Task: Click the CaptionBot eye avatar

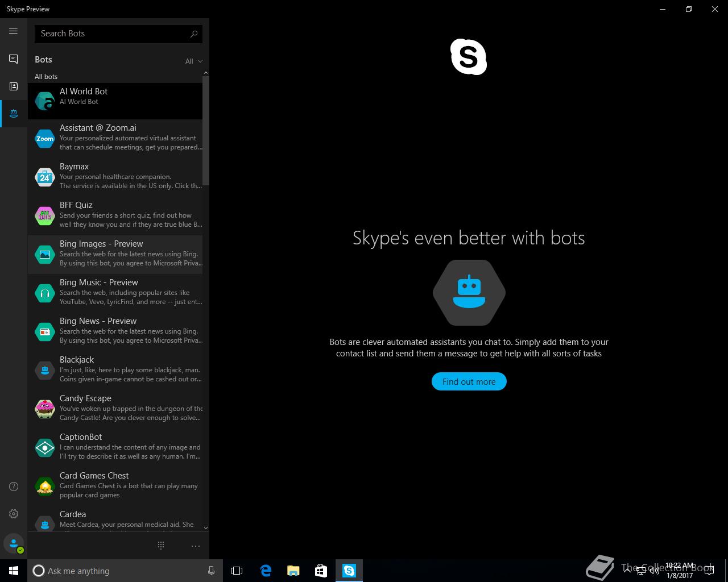Action: pos(45,447)
